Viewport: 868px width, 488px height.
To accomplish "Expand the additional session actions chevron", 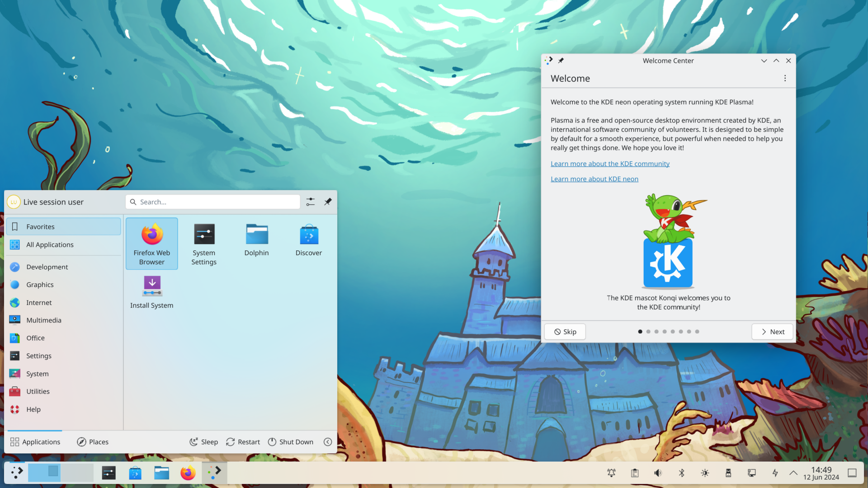I will (328, 442).
